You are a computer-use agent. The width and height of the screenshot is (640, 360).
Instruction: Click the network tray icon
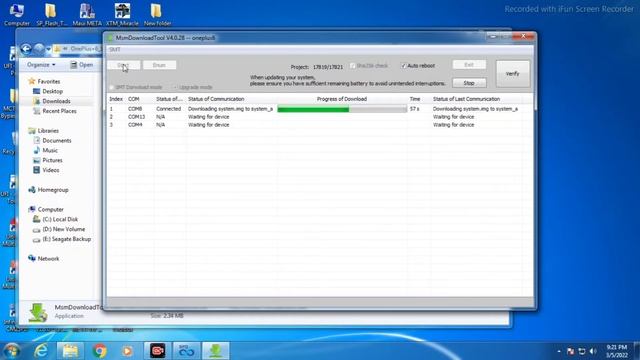[x=582, y=351]
